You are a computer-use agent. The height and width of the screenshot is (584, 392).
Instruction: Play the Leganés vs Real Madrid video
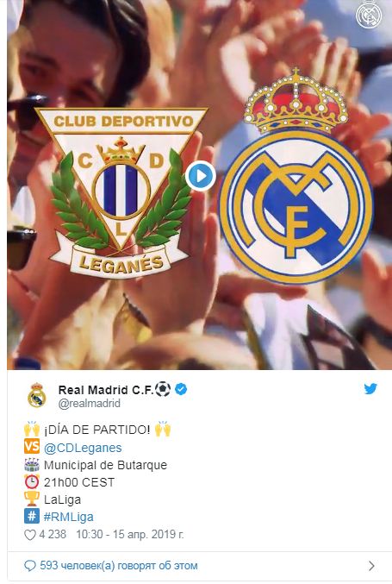(201, 176)
